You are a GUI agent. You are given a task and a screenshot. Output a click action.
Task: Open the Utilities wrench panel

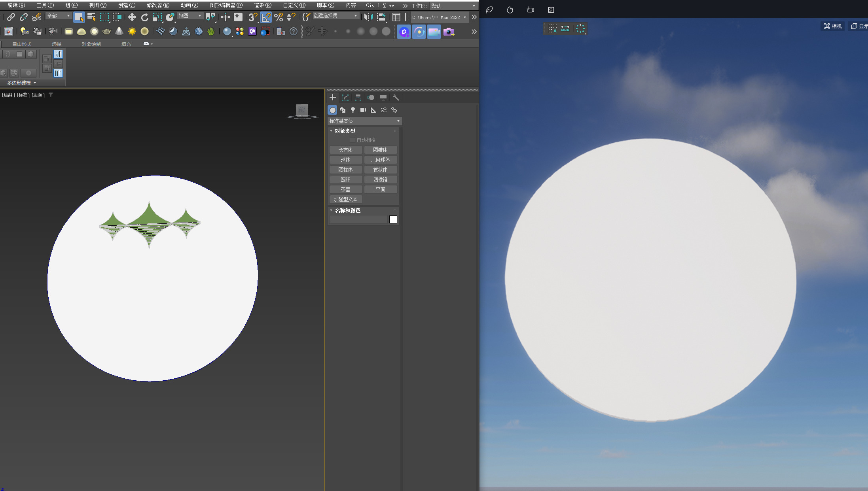(x=396, y=98)
